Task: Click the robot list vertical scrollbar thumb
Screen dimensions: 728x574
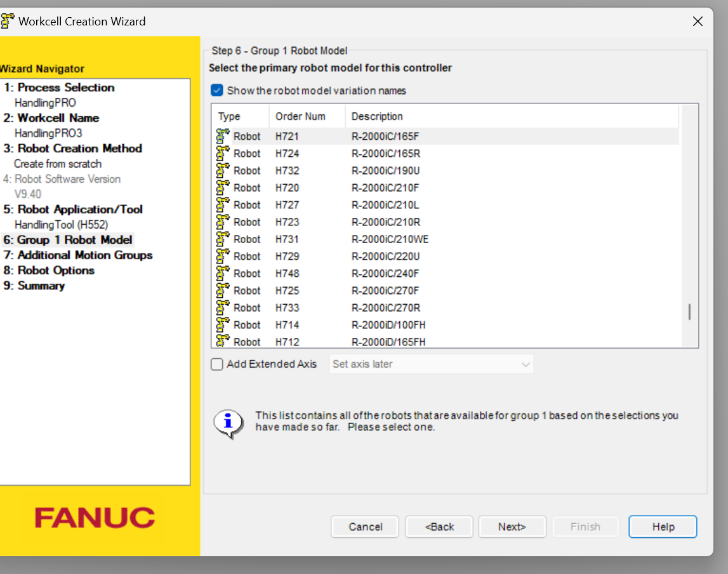Action: coord(689,312)
